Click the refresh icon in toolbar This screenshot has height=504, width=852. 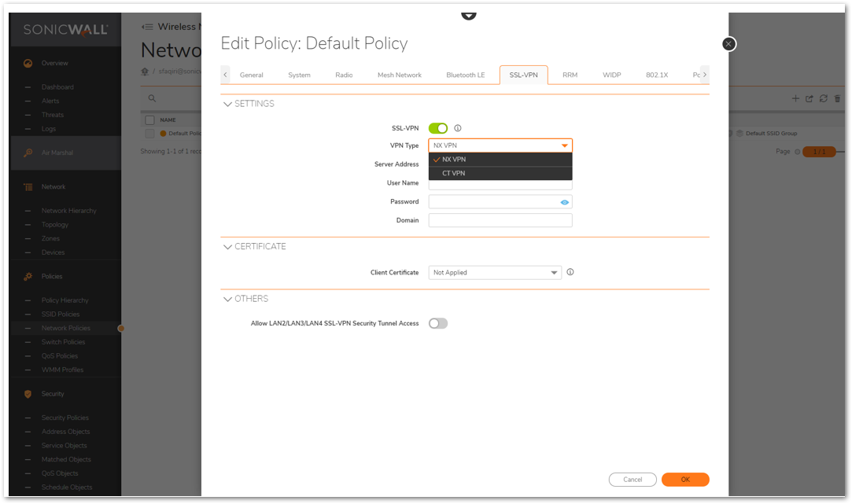click(x=823, y=98)
